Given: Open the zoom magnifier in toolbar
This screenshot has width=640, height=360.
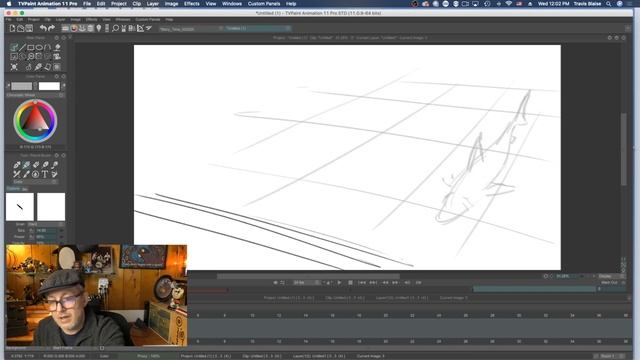Looking at the screenshot, I should [116, 28].
